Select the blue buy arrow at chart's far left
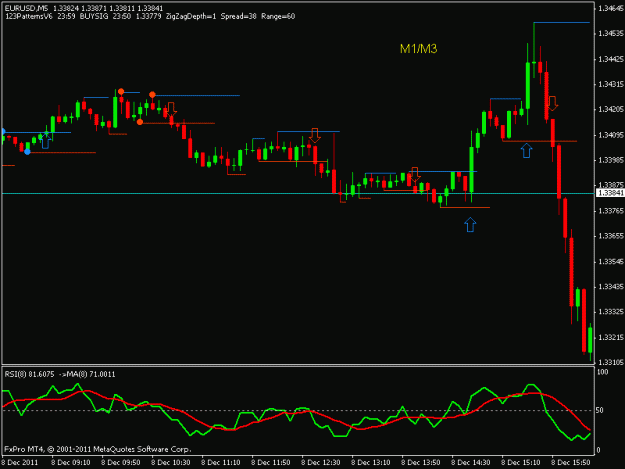This screenshot has width=625, height=469. pos(45,141)
